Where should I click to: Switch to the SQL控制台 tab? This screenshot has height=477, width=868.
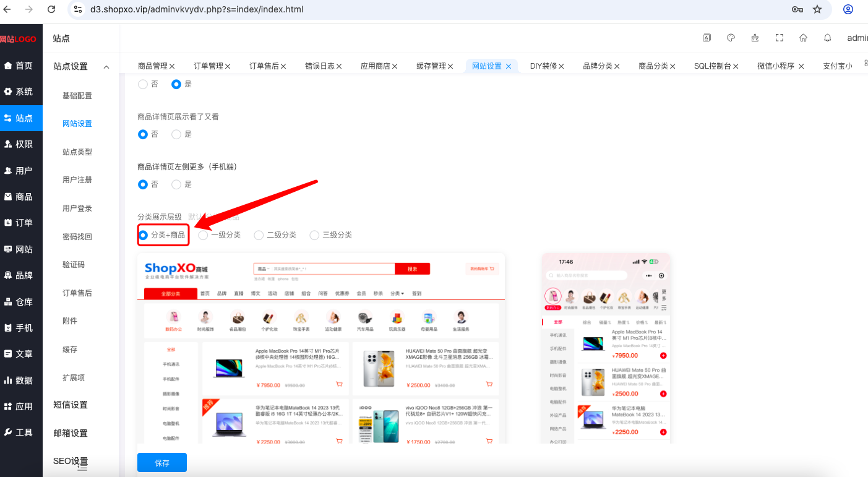pos(716,66)
